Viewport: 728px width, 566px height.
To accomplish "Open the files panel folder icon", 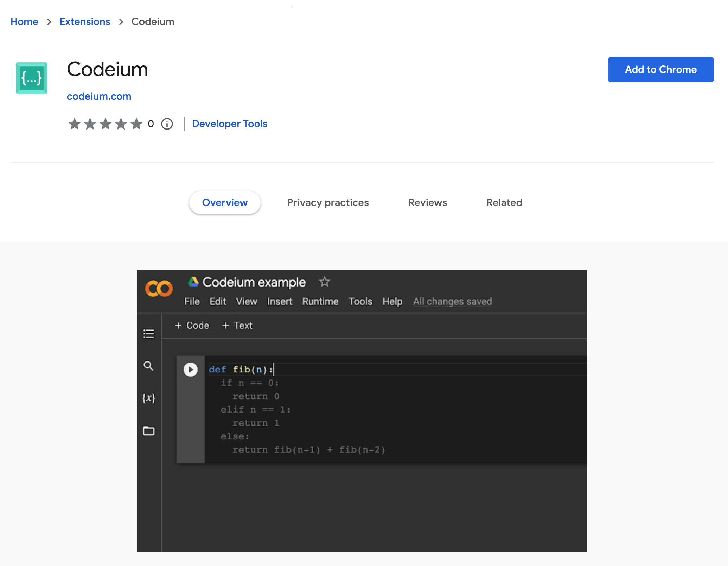I will pos(149,431).
